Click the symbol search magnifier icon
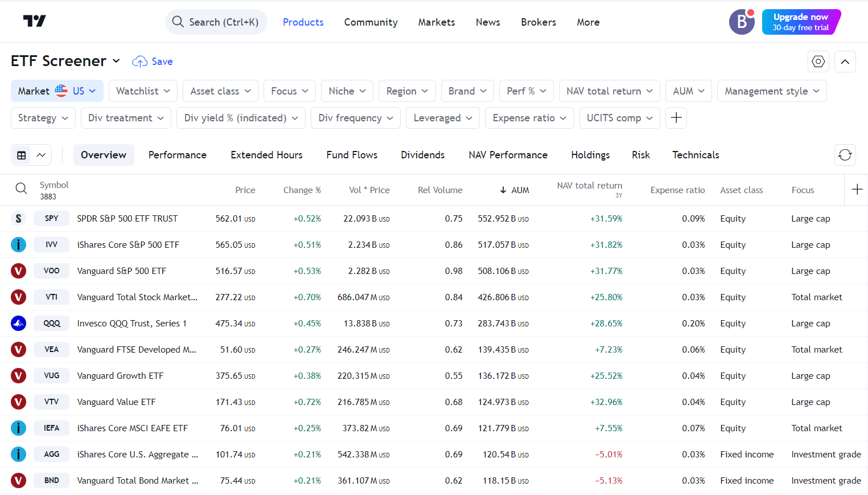This screenshot has width=868, height=495. (x=21, y=189)
